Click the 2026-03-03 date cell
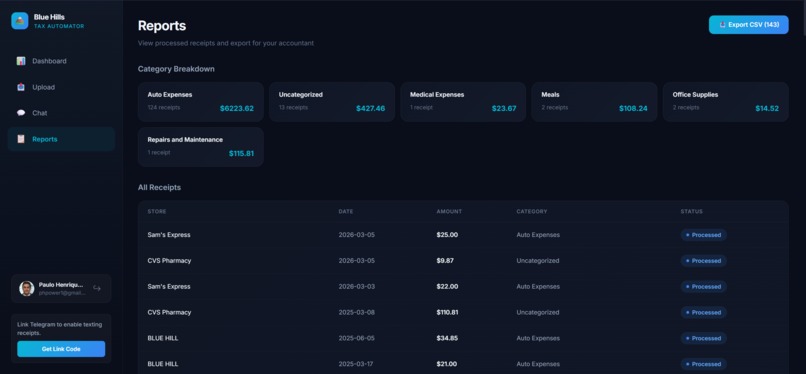 click(x=357, y=287)
